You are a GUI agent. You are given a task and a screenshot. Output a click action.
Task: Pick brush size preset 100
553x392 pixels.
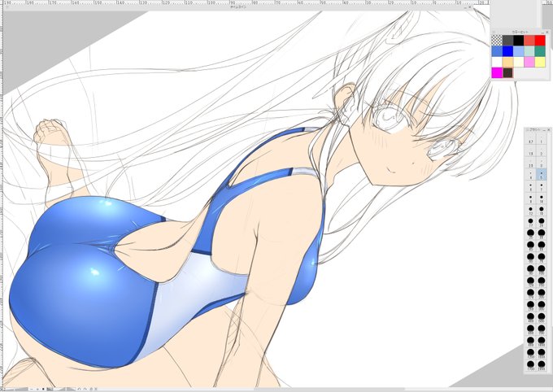542,270
